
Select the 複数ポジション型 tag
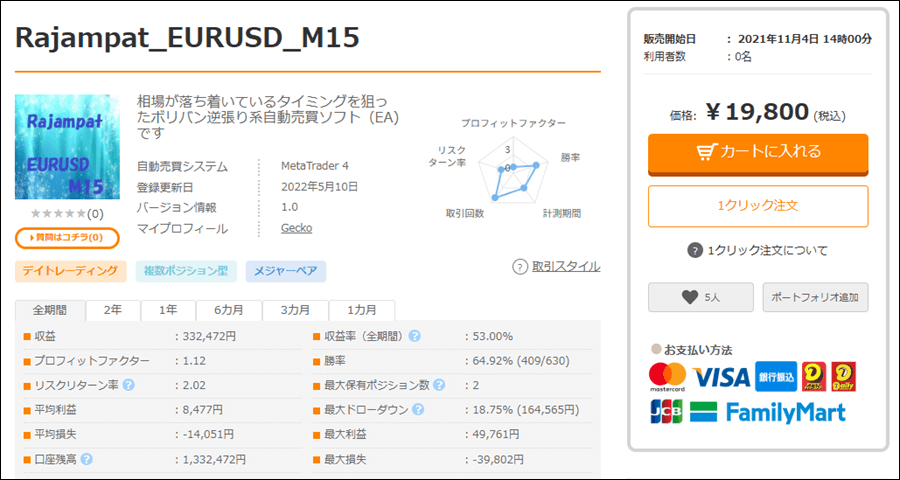click(x=186, y=271)
